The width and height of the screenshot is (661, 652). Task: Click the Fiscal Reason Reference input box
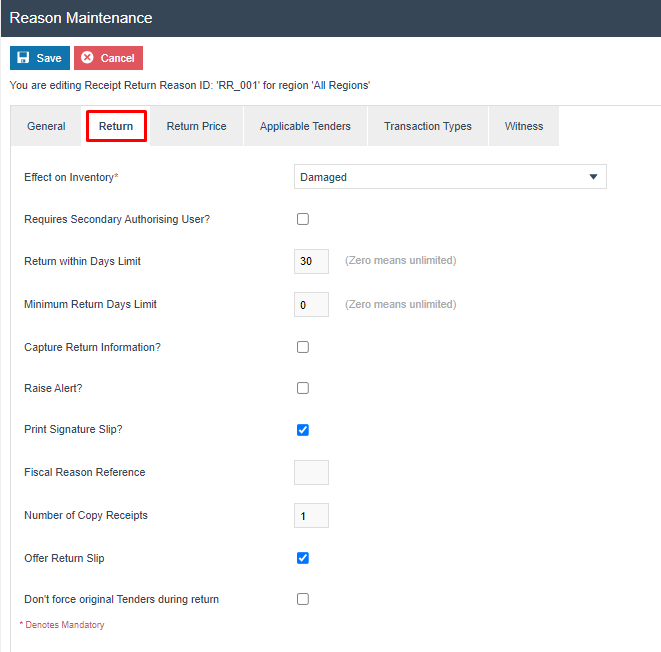click(311, 472)
